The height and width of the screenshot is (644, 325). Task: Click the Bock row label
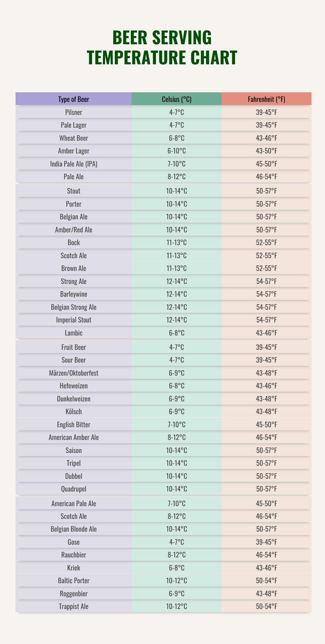click(x=74, y=243)
